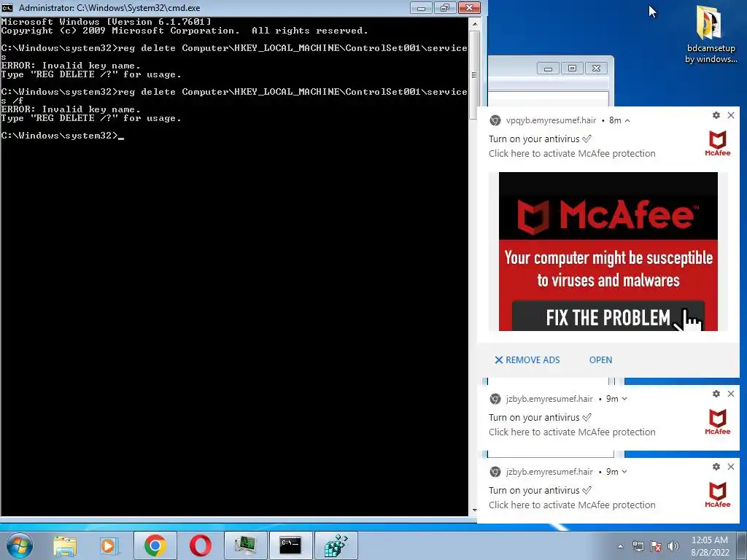Select the bdcamsetup desktop folder icon
The height and width of the screenshot is (560, 747).
pyautogui.click(x=711, y=34)
